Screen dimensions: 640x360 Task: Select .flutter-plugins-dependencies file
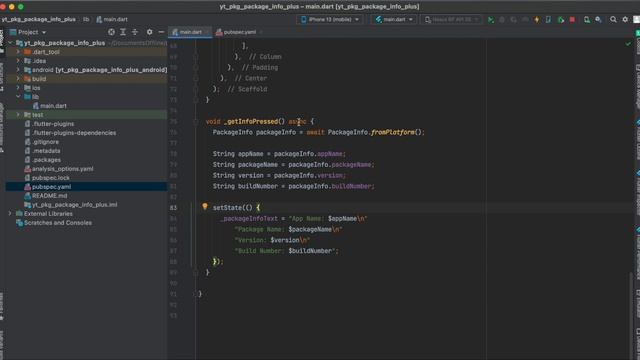click(x=74, y=133)
